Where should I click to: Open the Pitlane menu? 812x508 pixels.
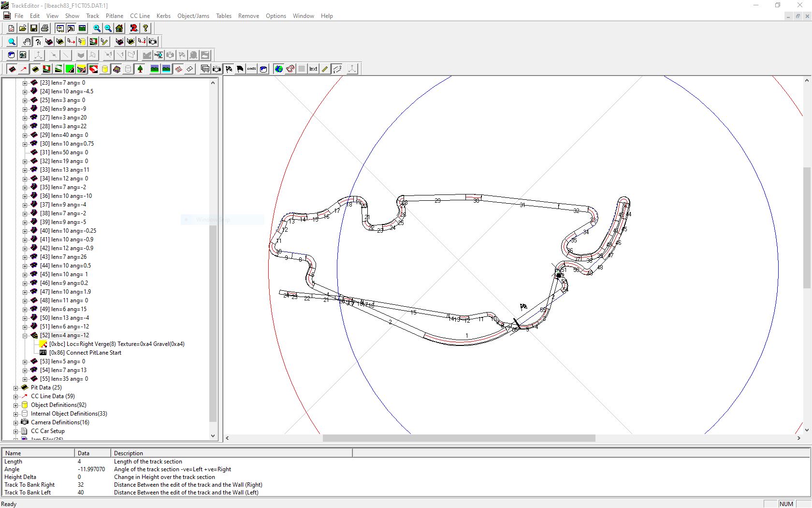pos(115,16)
